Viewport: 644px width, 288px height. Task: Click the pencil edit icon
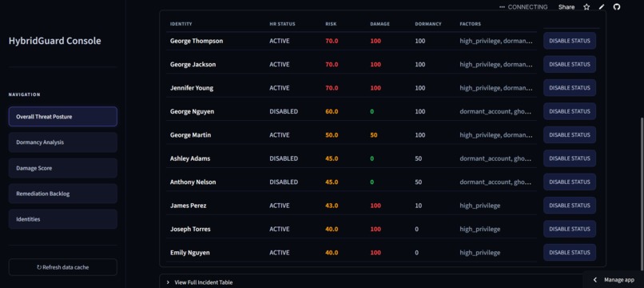pos(602,7)
